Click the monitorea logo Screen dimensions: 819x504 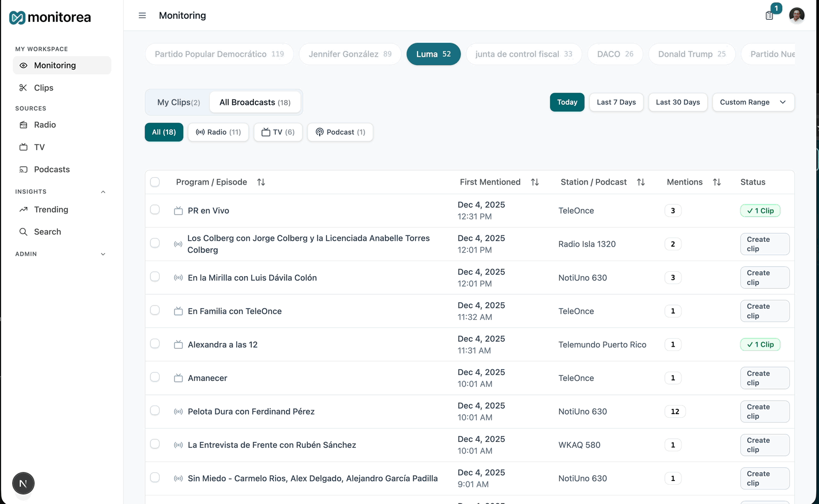50,18
